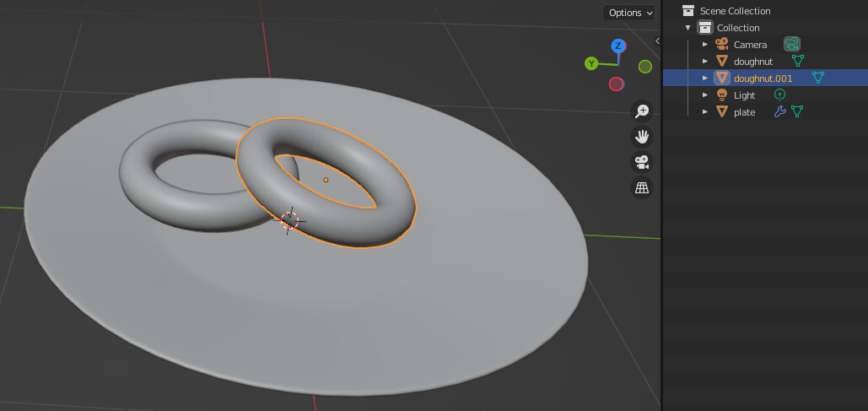Collapse the Collection tree item
Image resolution: width=868 pixels, height=411 pixels.
pos(688,28)
